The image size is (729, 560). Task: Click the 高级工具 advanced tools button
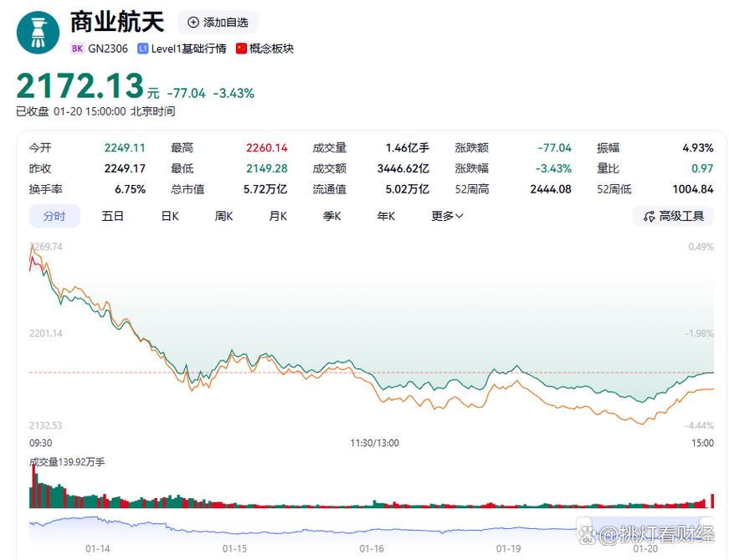pyautogui.click(x=672, y=216)
